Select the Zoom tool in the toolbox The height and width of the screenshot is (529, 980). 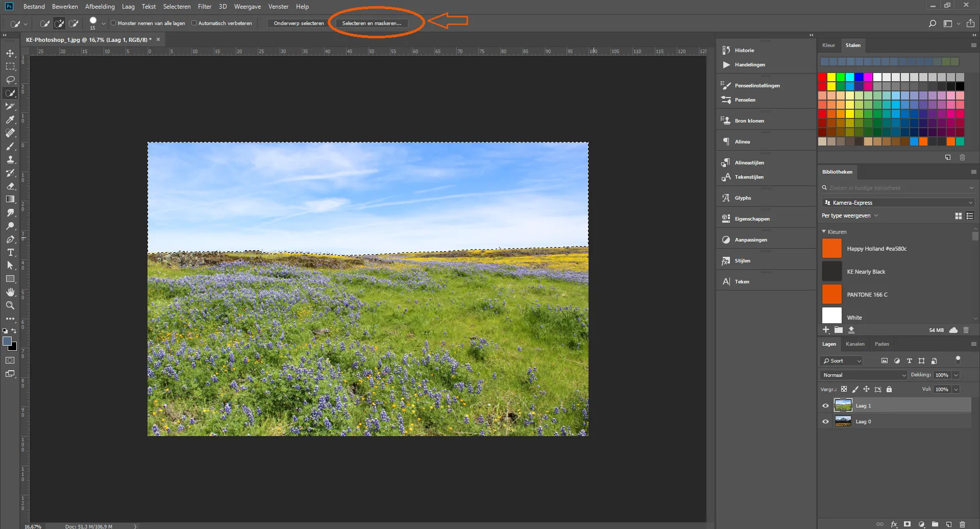(10, 305)
